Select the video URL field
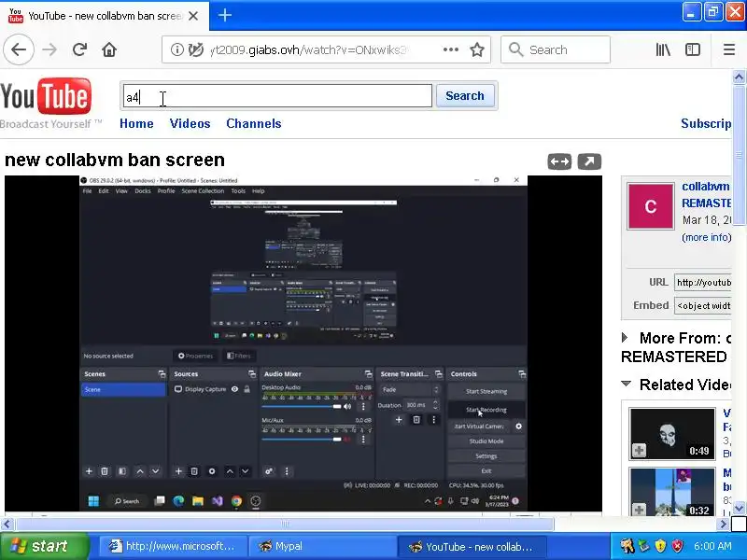The width and height of the screenshot is (747, 560). tap(703, 283)
